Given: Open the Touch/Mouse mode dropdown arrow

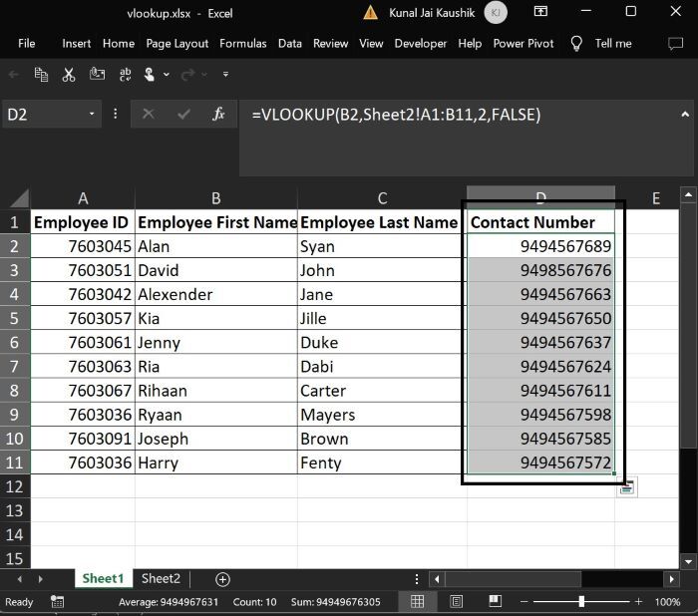Looking at the screenshot, I should [167, 75].
